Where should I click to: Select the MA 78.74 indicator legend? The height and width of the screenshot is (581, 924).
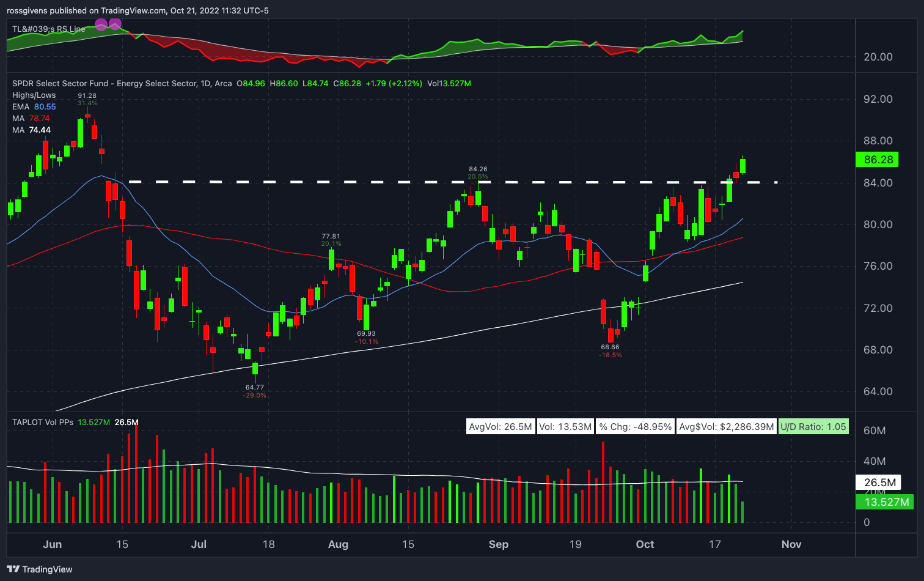point(31,118)
